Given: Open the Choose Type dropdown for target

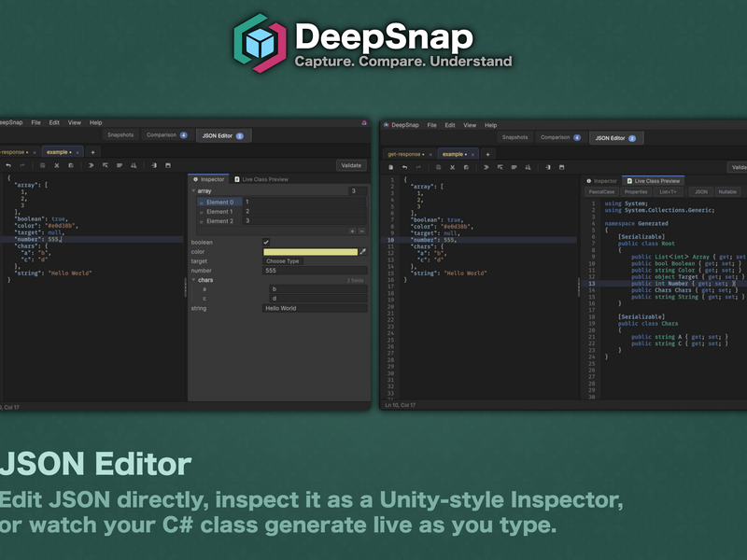Looking at the screenshot, I should [283, 261].
